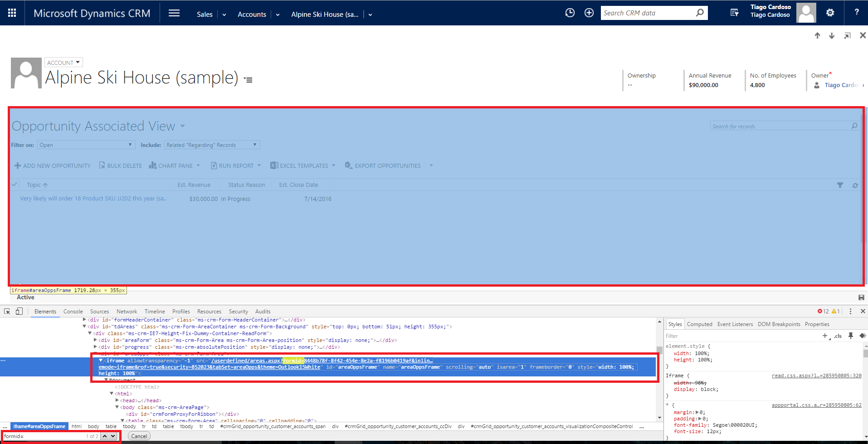Viewport: 868px width, 444px height.
Task: Go to the next record arrow
Action: [x=832, y=35]
